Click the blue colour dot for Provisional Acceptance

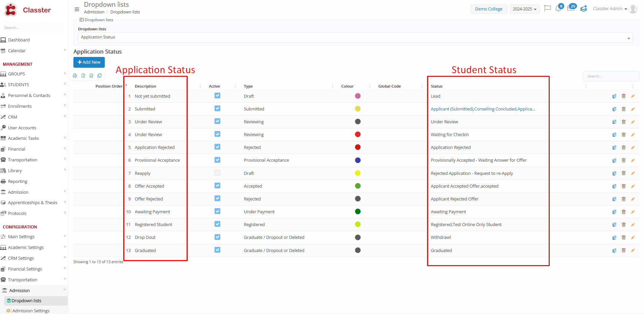click(x=358, y=160)
